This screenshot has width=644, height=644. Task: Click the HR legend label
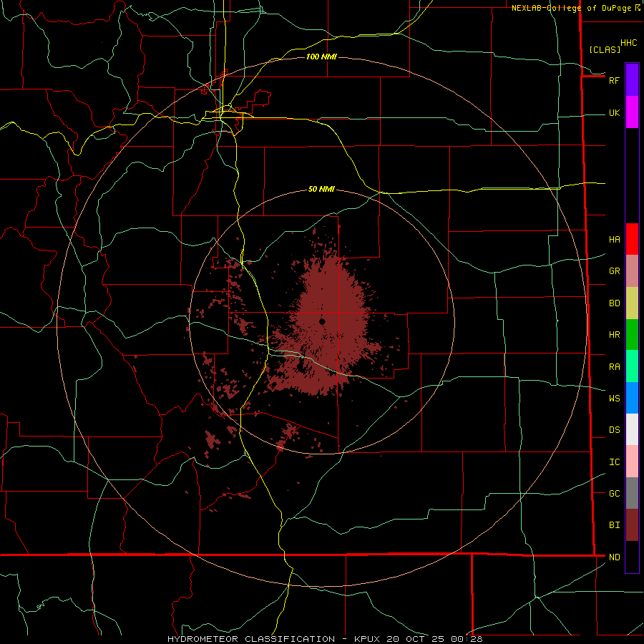pos(614,335)
